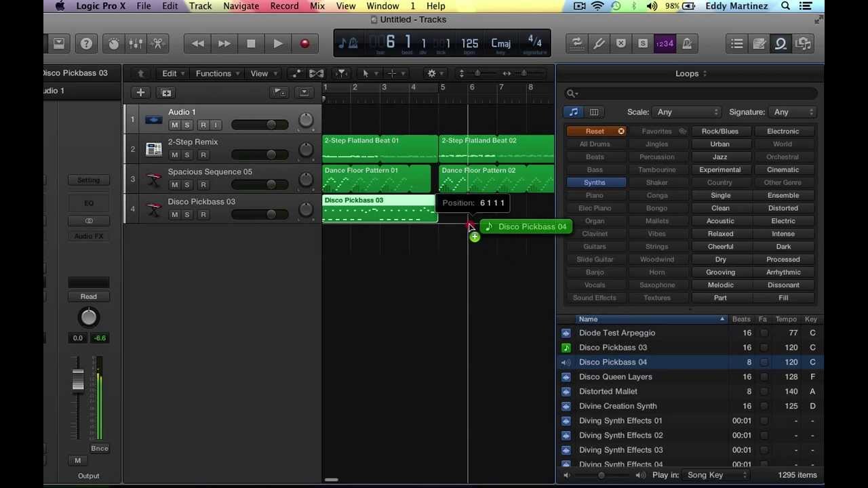
Task: Open the Loops library selector
Action: pos(691,73)
